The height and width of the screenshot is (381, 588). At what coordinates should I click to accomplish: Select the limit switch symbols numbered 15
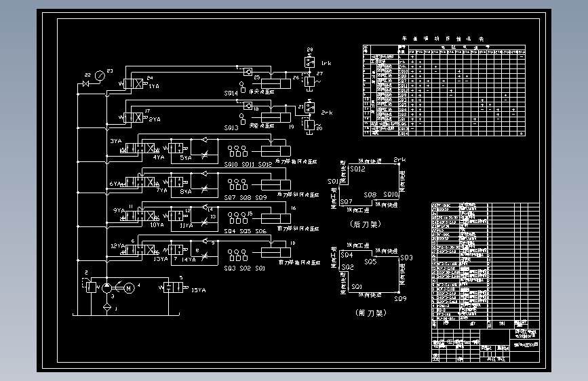[x=238, y=218]
